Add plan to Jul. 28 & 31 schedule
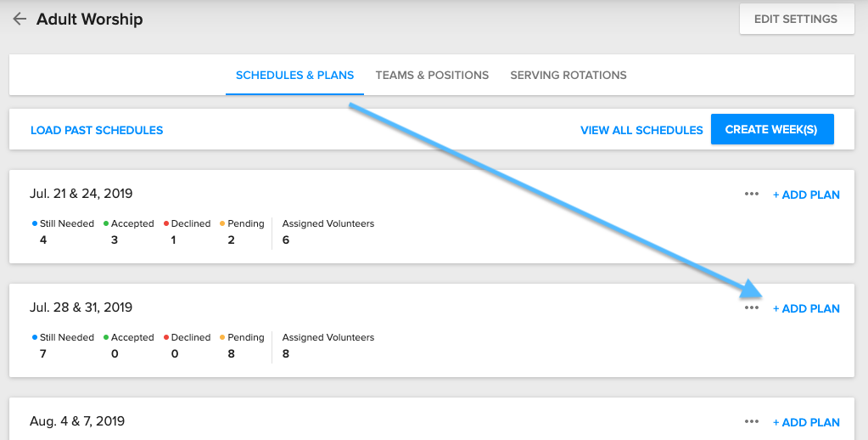 point(806,309)
